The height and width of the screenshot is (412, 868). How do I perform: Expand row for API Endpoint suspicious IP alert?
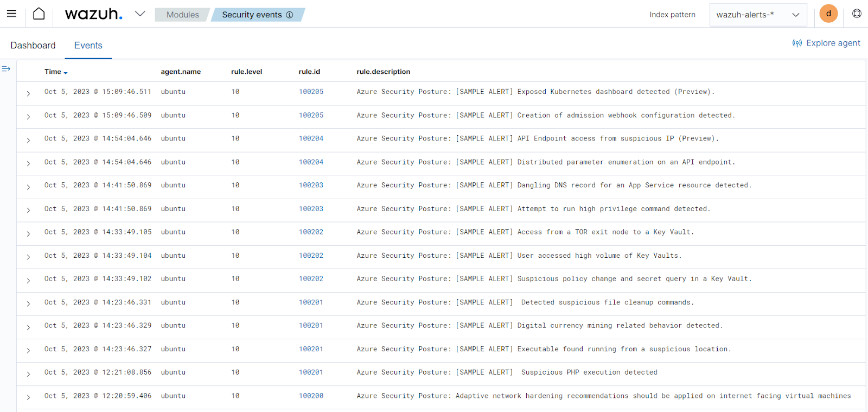[x=28, y=140]
